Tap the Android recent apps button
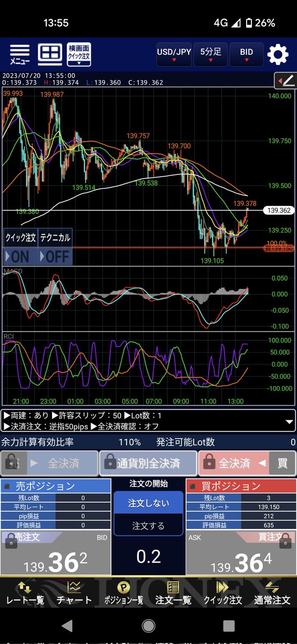The width and height of the screenshot is (297, 644). pos(229,626)
